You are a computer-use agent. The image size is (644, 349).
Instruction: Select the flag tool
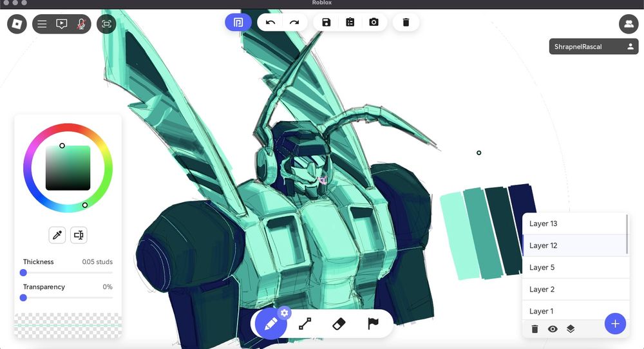(x=373, y=323)
